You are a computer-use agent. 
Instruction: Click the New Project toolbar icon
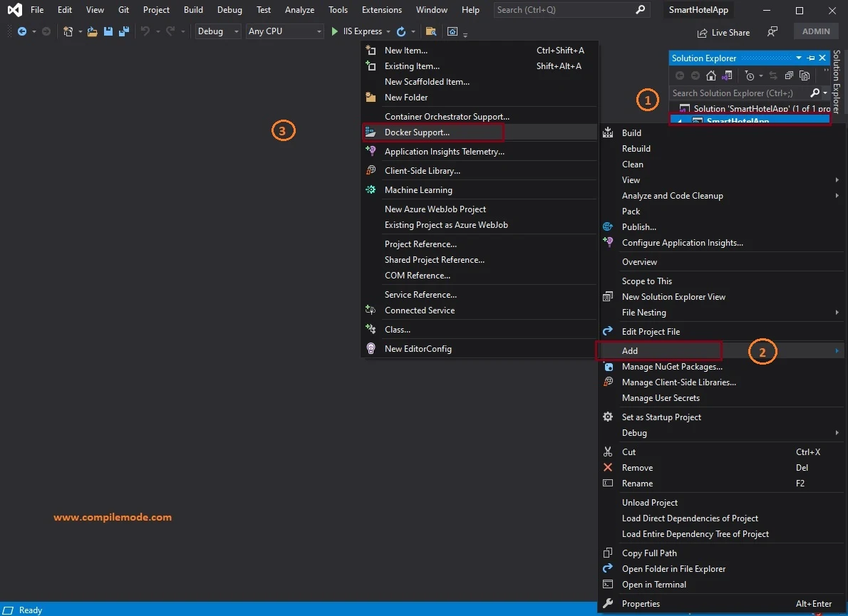[x=68, y=31]
